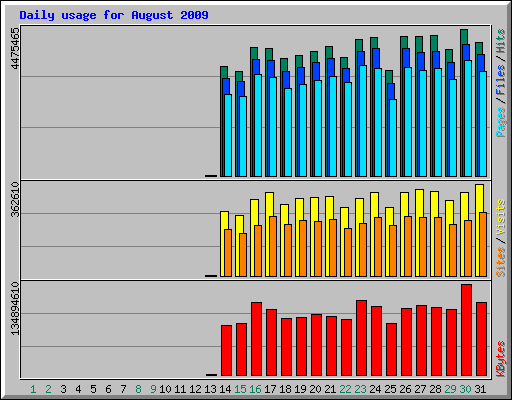The height and width of the screenshot is (400, 512).
Task: Click day label 20 on the x-axis
Action: (x=315, y=389)
